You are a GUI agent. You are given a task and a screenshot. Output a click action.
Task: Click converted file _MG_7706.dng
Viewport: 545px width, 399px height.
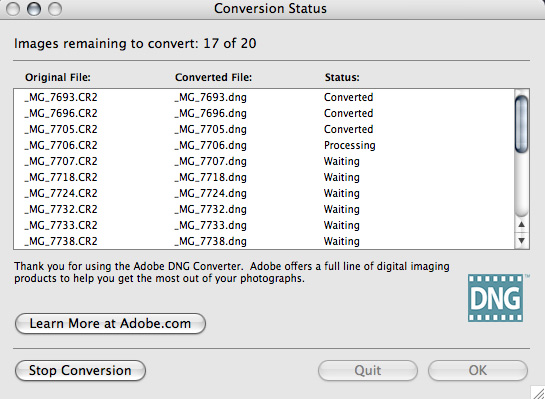[x=211, y=145]
